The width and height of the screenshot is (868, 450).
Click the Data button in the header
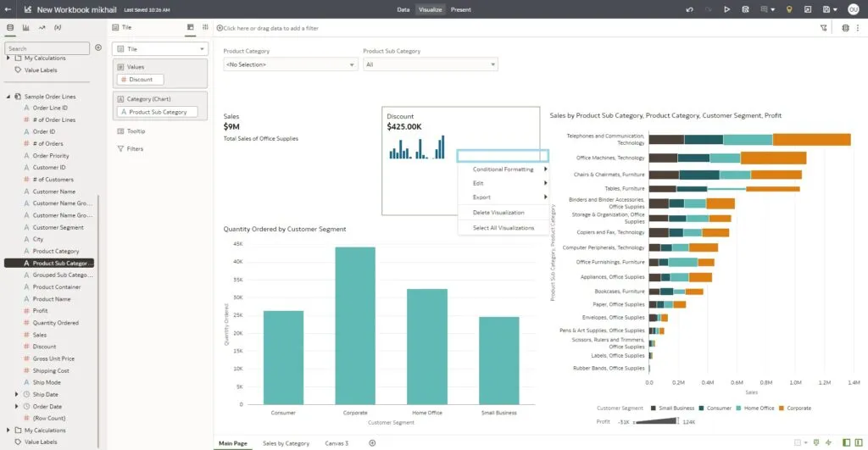coord(403,9)
